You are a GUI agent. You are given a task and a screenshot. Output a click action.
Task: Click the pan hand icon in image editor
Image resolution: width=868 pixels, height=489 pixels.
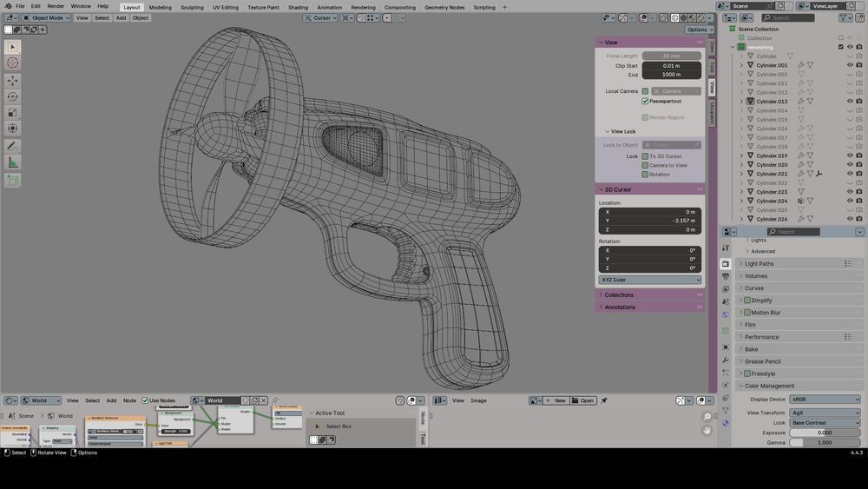pos(707,430)
